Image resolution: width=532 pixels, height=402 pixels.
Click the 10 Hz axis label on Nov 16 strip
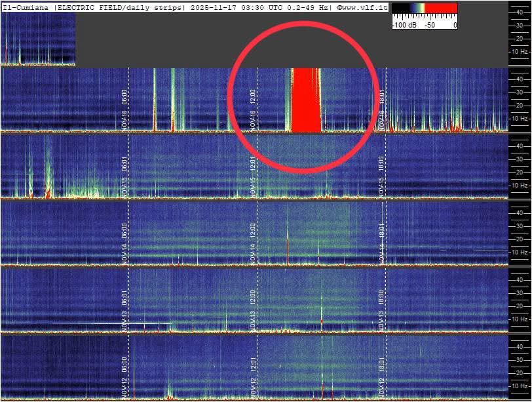[520, 119]
